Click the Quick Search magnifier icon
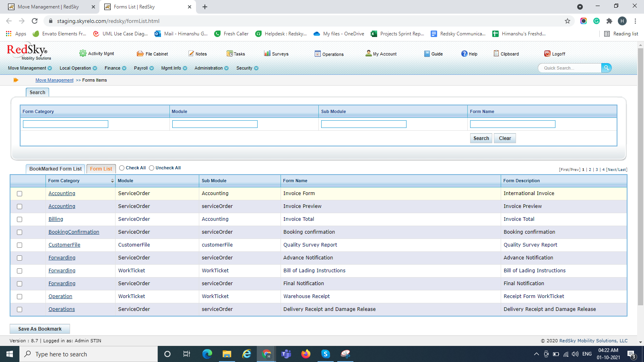The width and height of the screenshot is (644, 362). tap(607, 68)
